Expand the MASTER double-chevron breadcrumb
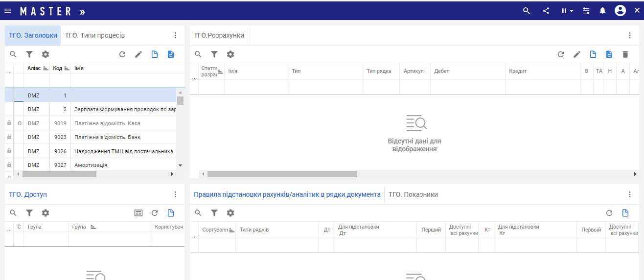Image resolution: width=644 pixels, height=280 pixels. coord(82,11)
